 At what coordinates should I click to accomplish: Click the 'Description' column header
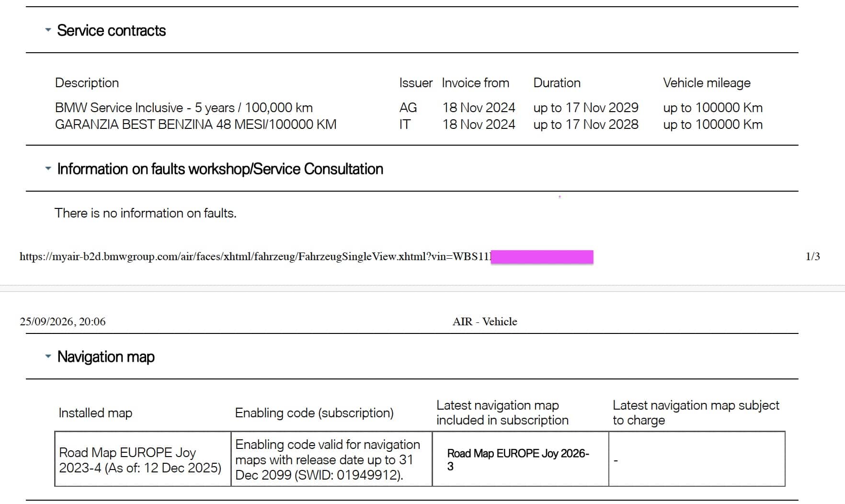click(x=87, y=83)
